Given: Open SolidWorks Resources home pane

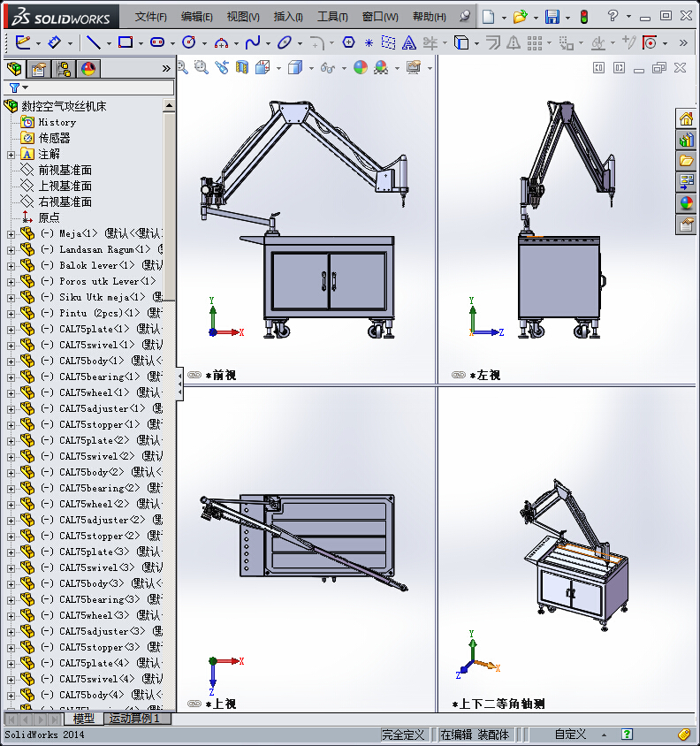Looking at the screenshot, I should 686,118.
